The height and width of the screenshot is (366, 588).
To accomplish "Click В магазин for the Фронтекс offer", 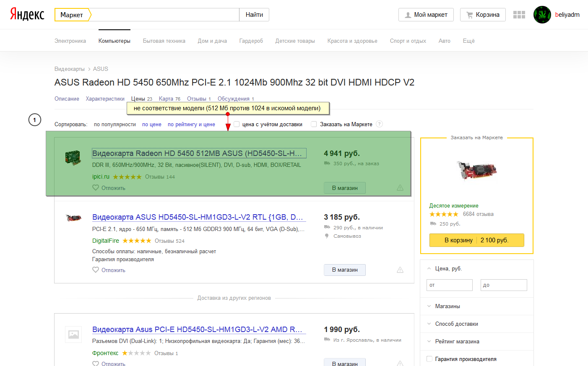I will (345, 362).
